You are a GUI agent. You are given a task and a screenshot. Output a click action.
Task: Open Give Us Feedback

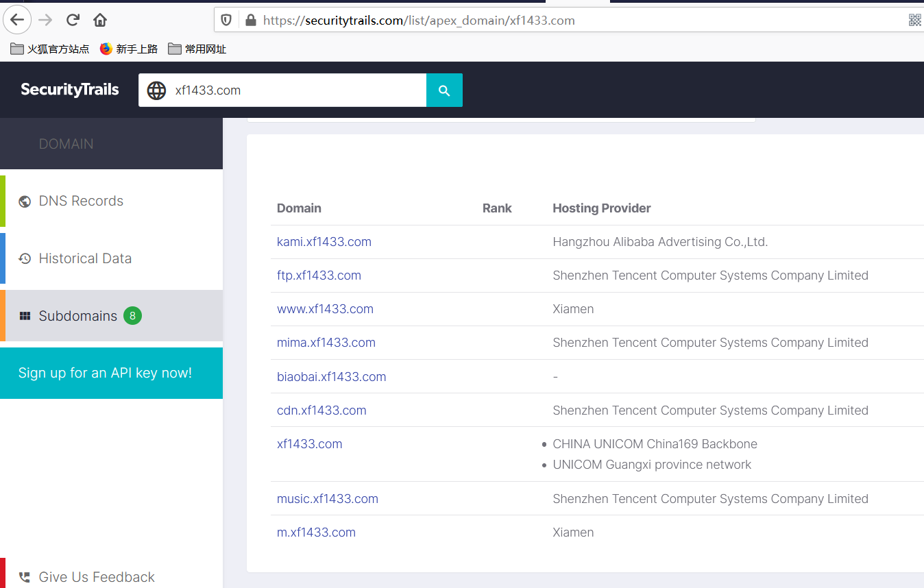click(x=111, y=577)
